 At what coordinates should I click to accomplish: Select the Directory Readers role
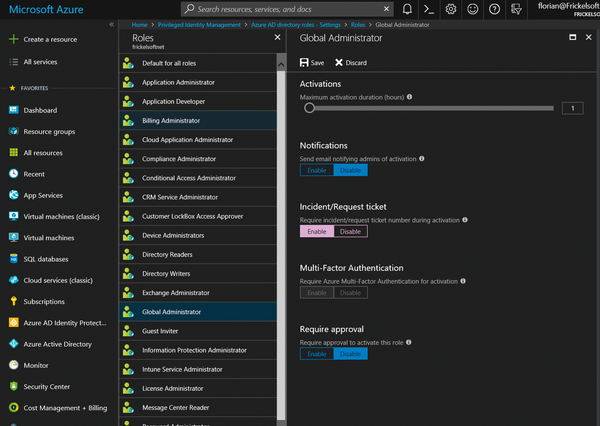coord(198,255)
